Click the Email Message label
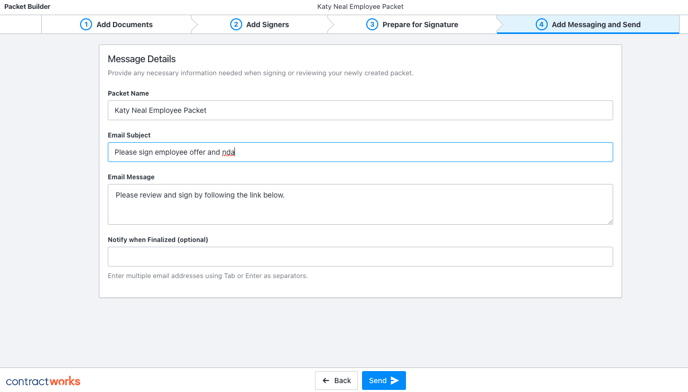Screen dimensions: 688x392 click(131, 177)
